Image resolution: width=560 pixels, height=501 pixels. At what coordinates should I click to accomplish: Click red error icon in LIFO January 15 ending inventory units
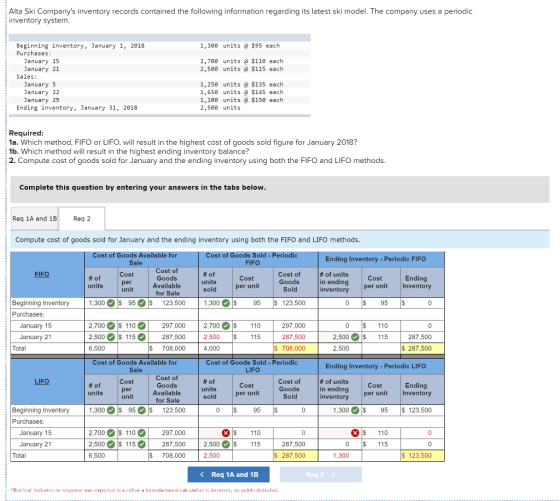[x=355, y=433]
